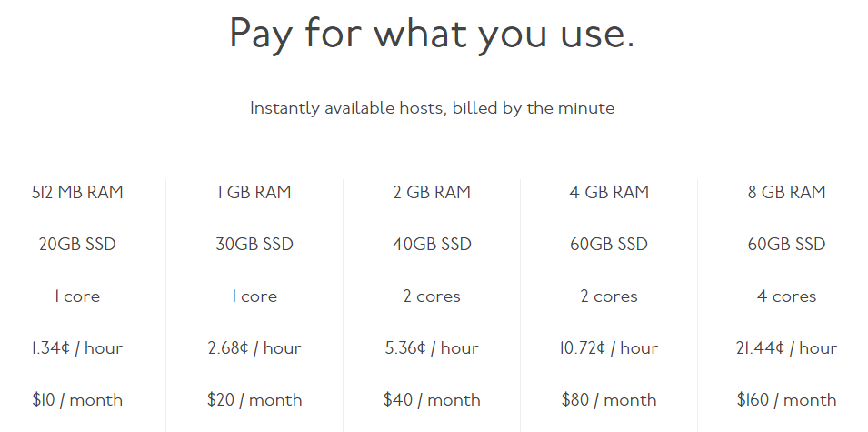Choose the $20 / month price
The width and height of the screenshot is (868, 432).
[254, 400]
